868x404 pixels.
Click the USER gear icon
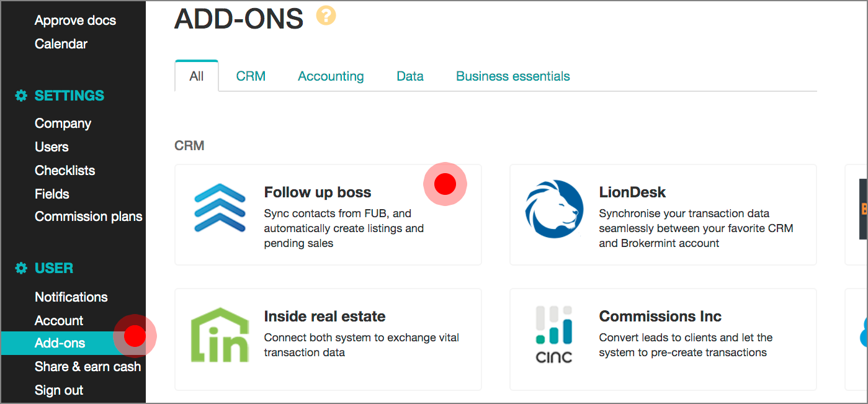click(22, 268)
